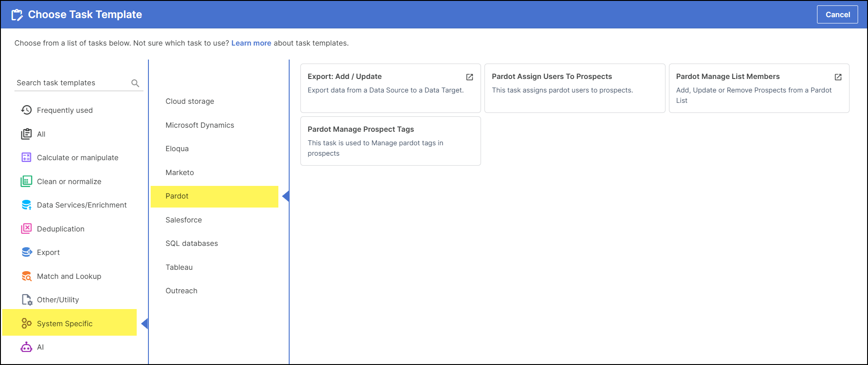Screen dimensions: 868x365
Task: Click the Other/Utility file icon
Action: pos(27,300)
